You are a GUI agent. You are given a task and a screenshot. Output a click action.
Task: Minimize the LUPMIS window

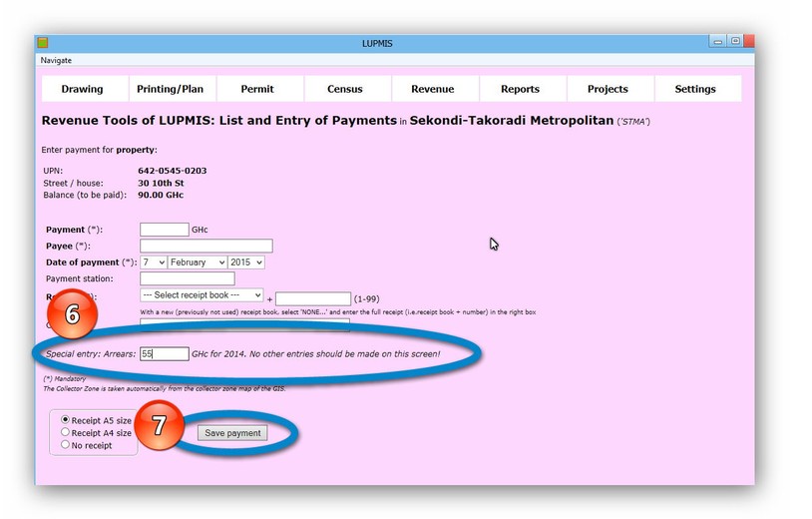718,42
